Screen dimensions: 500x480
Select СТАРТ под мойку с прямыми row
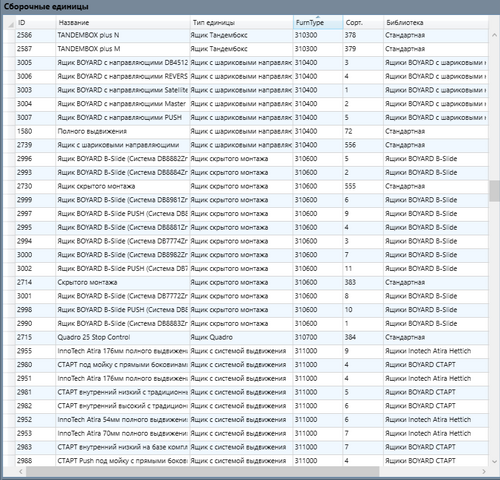pos(246,365)
